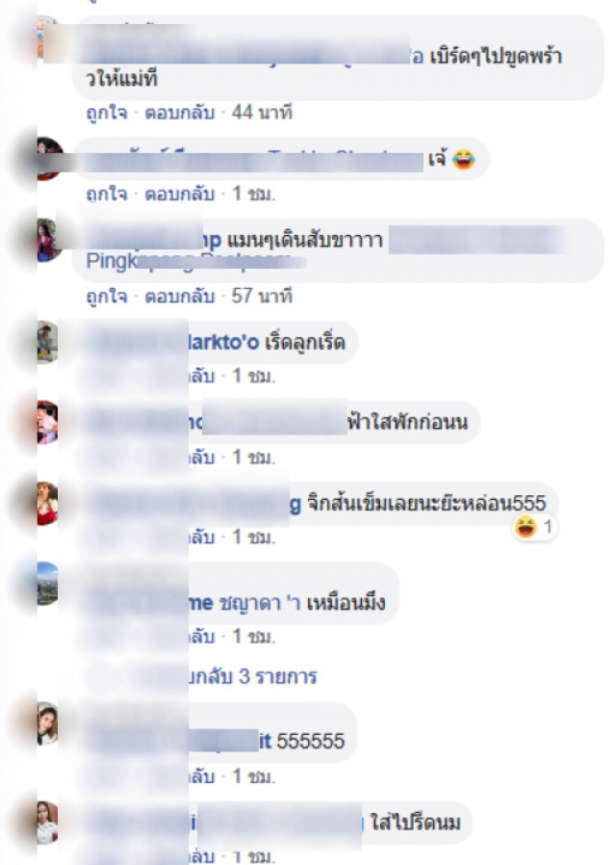Click the 57 นาที timestamp
Image resolution: width=616 pixels, height=865 pixels.
pos(262,297)
